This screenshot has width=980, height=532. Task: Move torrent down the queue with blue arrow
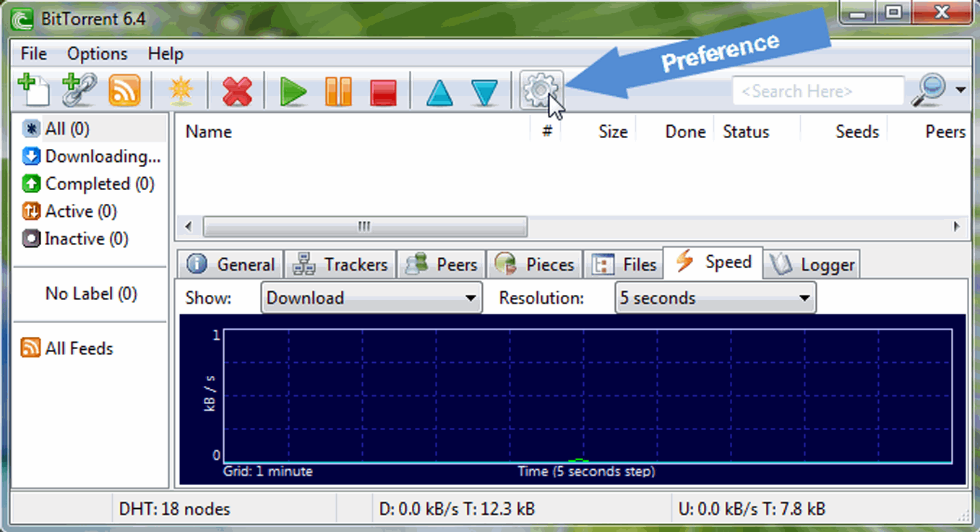[x=485, y=93]
